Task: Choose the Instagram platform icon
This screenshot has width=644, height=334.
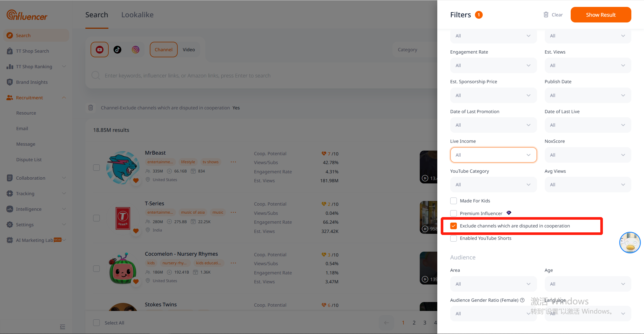Action: (135, 50)
